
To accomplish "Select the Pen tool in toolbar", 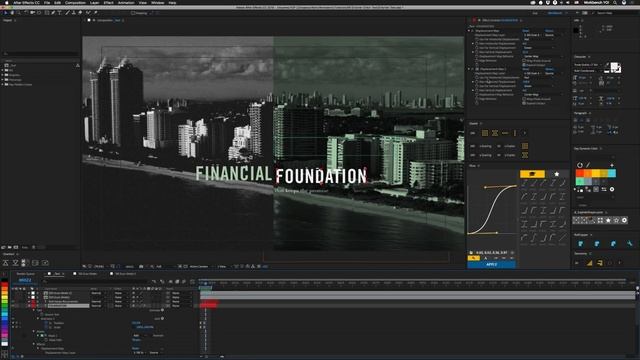I will pyautogui.click(x=53, y=13).
